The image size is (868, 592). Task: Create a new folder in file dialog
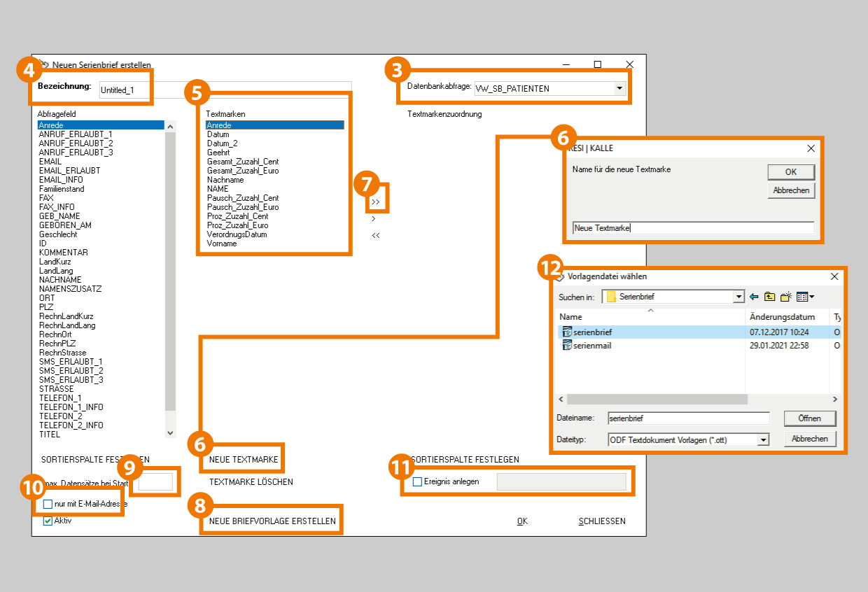(786, 297)
